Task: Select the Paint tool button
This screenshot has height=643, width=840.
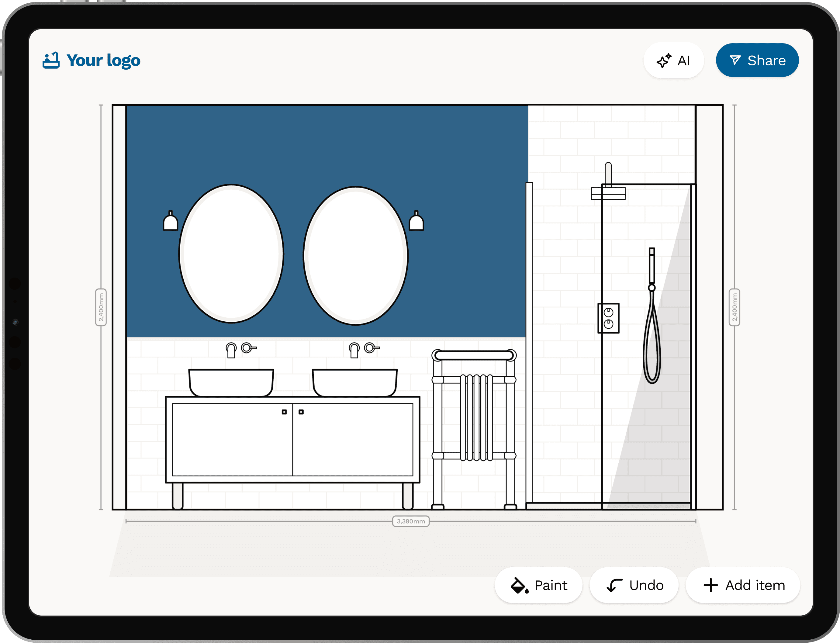Action: coord(538,585)
